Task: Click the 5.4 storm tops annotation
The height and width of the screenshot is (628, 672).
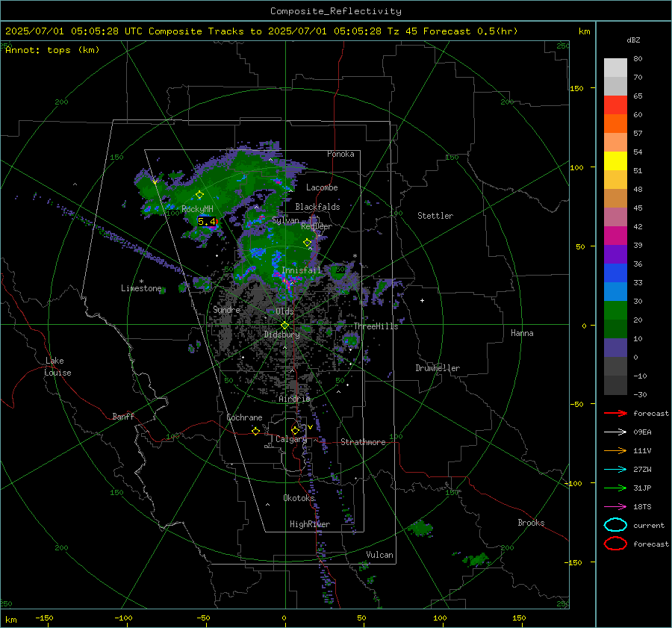Action: 207,222
